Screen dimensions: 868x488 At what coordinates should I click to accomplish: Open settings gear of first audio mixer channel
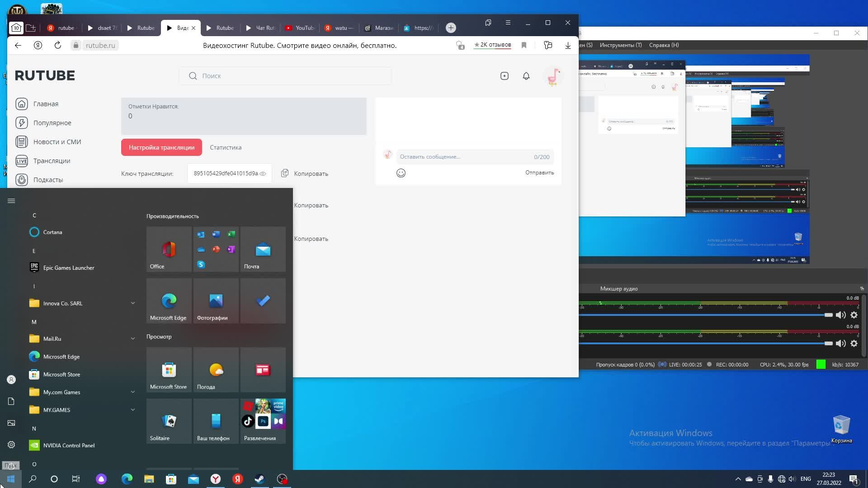[x=854, y=315]
